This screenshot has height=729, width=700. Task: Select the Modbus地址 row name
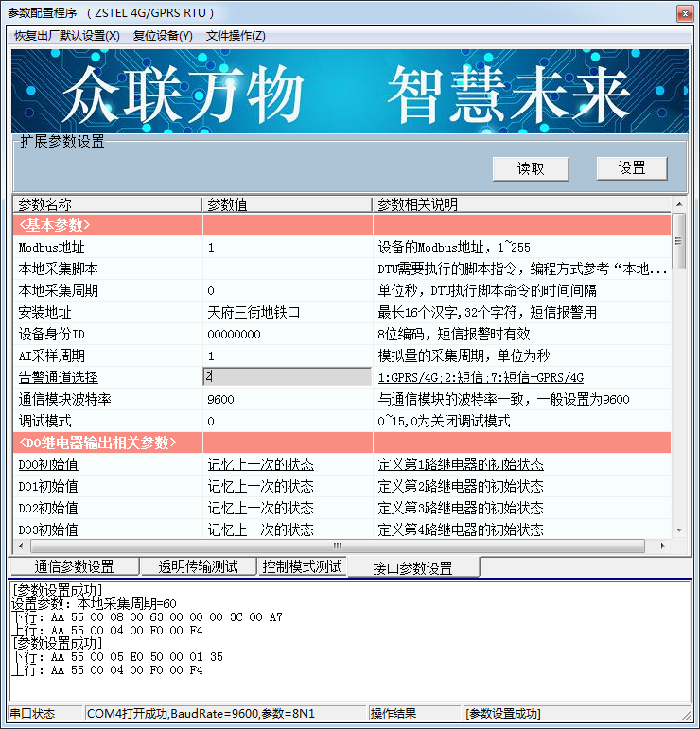click(52, 248)
